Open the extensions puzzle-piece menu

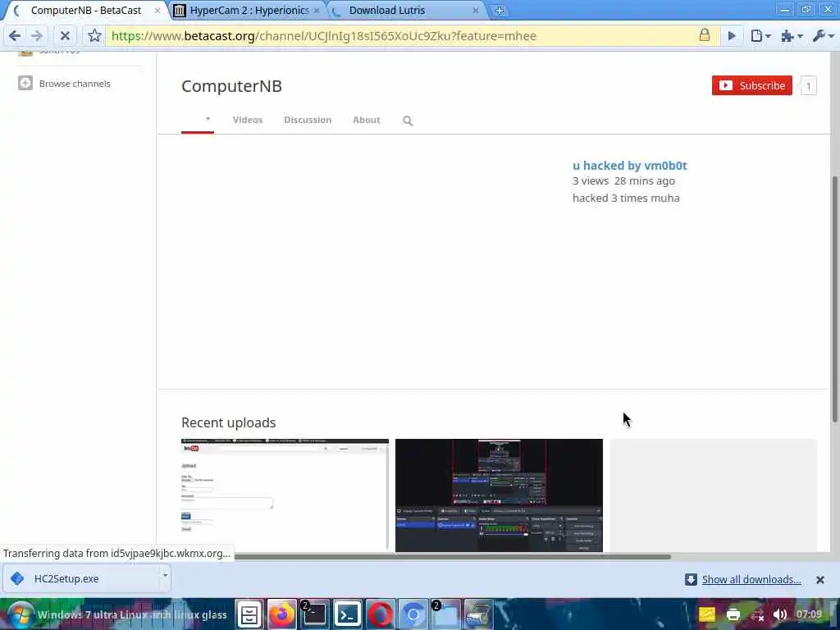792,36
